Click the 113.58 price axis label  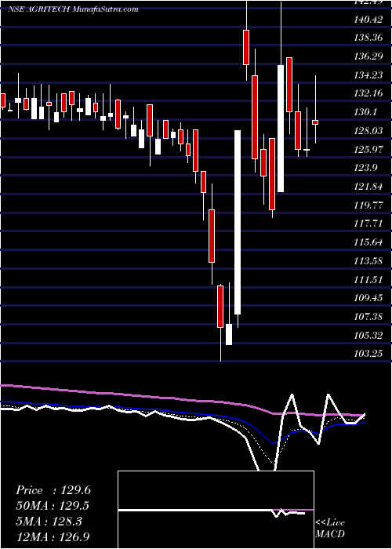[x=368, y=261]
